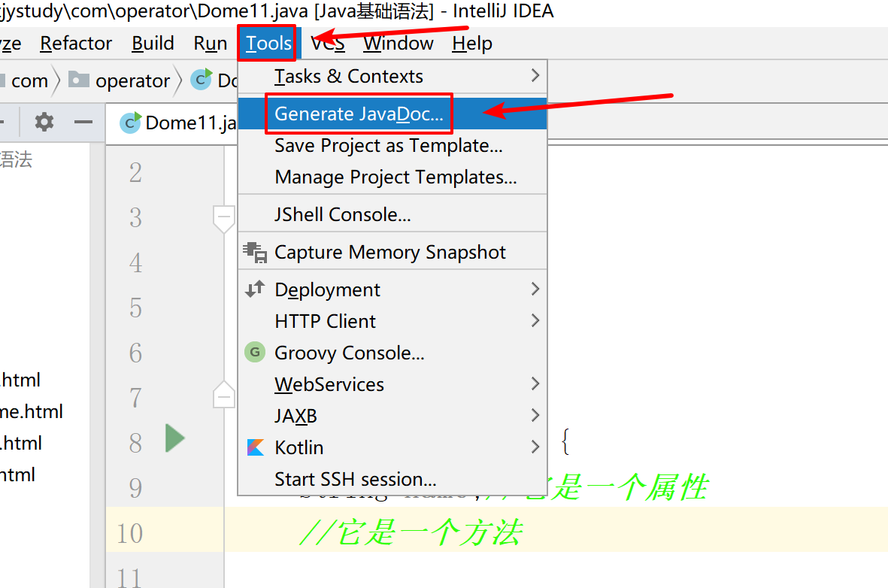Open the Refactor menu

(x=76, y=44)
